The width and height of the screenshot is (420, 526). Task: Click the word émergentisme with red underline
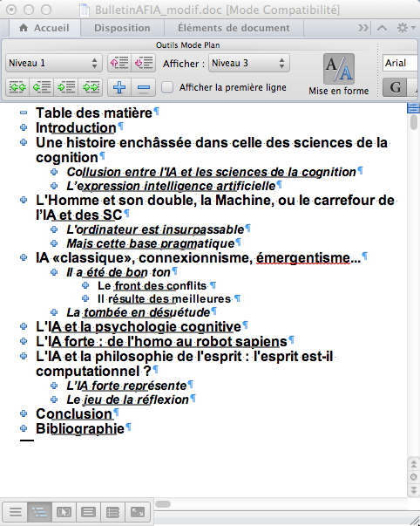click(303, 258)
